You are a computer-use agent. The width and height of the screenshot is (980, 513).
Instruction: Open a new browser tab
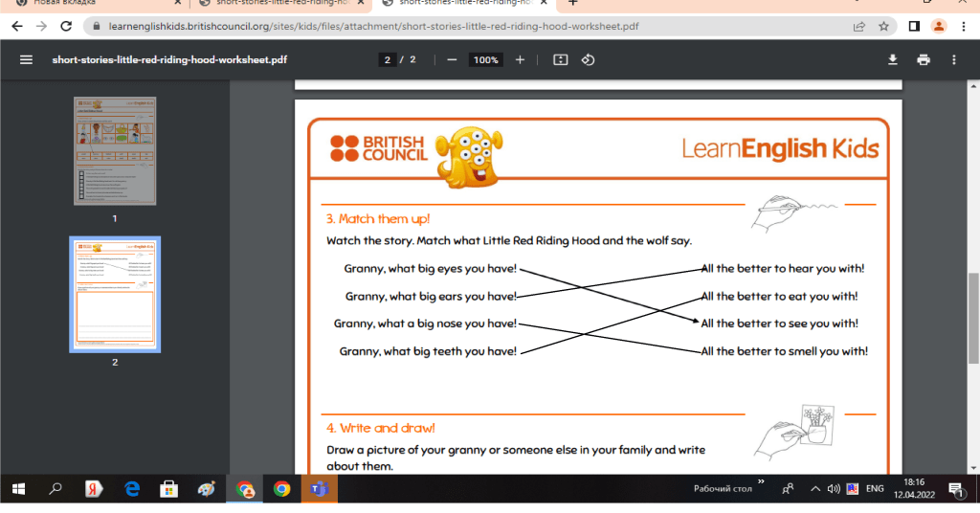tap(573, 3)
